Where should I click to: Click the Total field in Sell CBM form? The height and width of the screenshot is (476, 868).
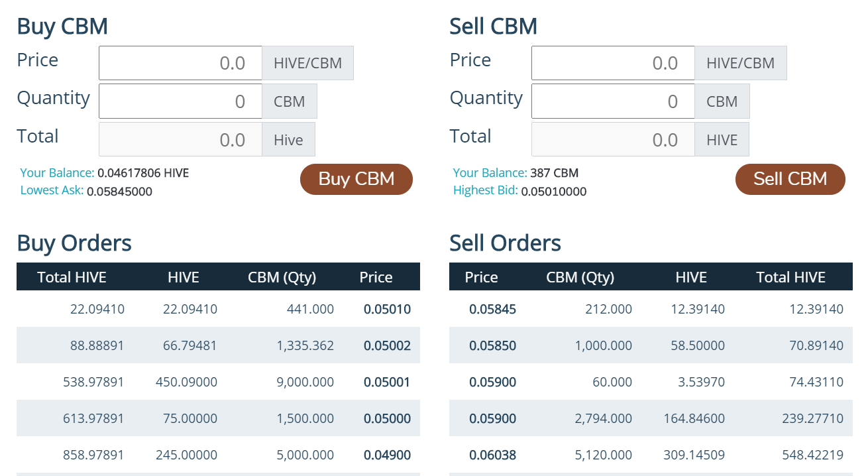[x=613, y=139]
